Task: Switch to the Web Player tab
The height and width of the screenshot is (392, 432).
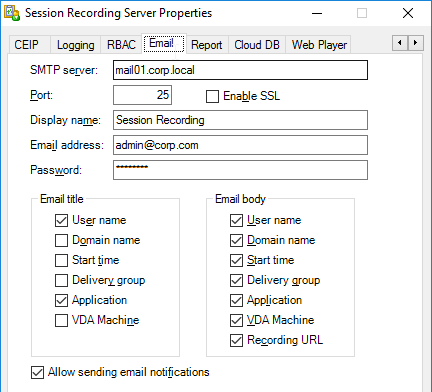Action: coord(319,45)
